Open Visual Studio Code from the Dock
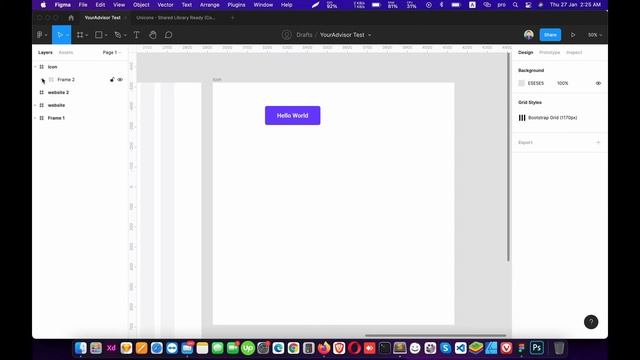The width and height of the screenshot is (640, 360). pos(460,348)
